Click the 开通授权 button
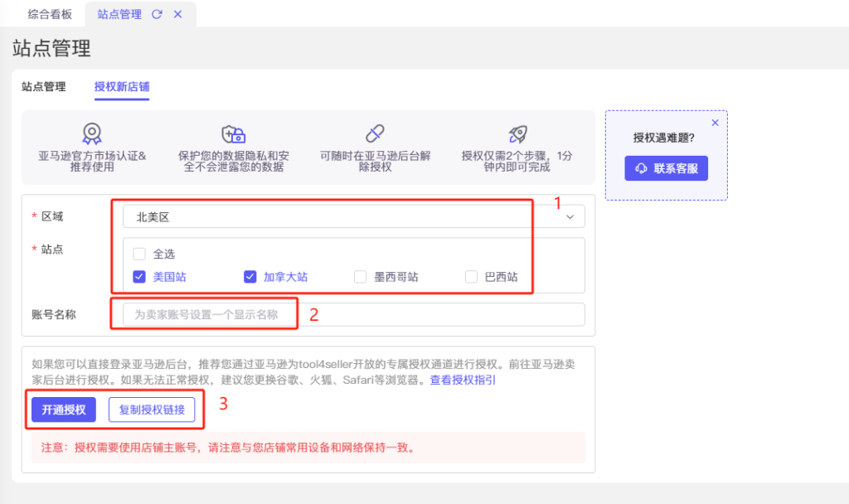The width and height of the screenshot is (849, 504). [x=64, y=409]
